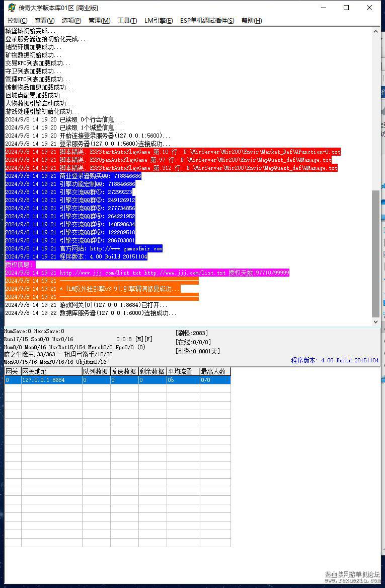Click the log scrollbar down arrow
This screenshot has height=588, width=385.
click(x=375, y=321)
